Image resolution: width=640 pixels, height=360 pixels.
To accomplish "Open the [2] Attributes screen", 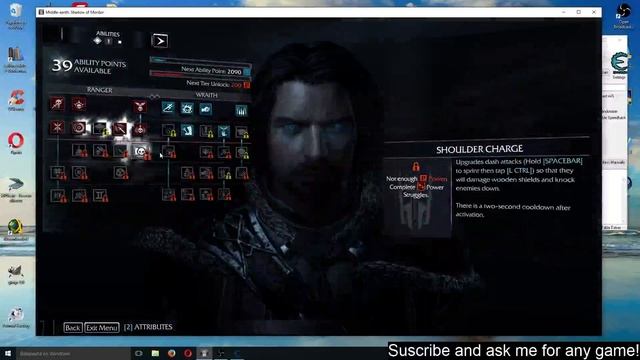I will (148, 327).
